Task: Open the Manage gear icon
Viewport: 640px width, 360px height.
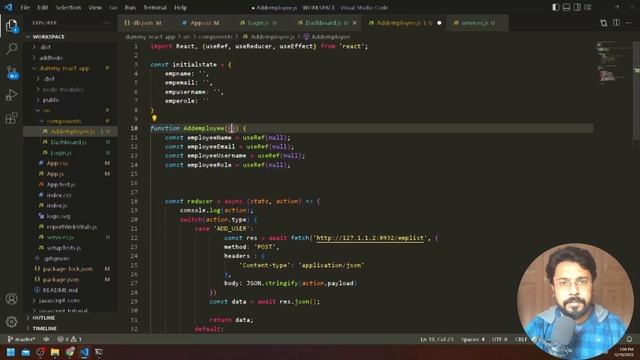Action: (x=11, y=322)
